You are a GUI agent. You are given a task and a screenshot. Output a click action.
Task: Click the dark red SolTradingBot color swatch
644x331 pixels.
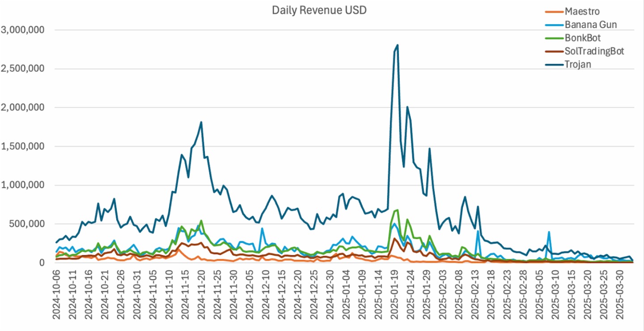[555, 51]
